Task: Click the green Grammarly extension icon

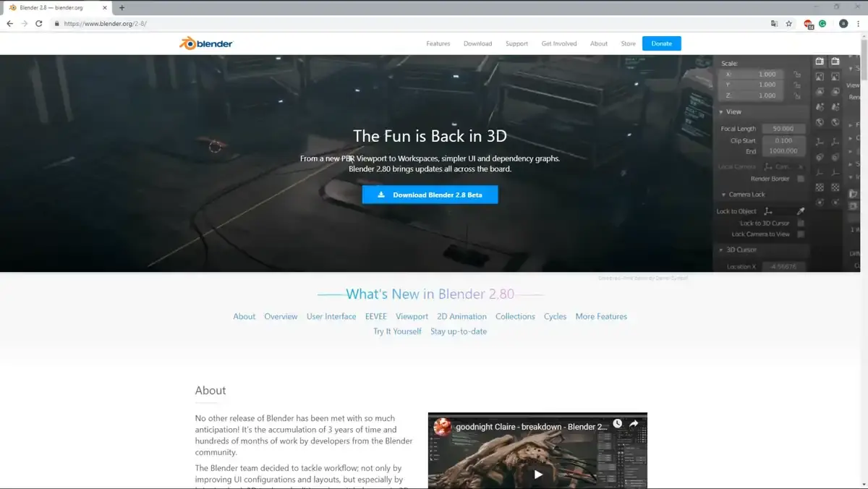Action: (822, 23)
